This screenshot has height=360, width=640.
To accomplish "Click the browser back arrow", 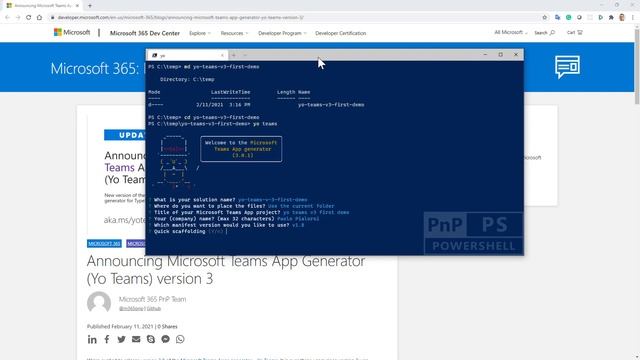I will 7,18.
